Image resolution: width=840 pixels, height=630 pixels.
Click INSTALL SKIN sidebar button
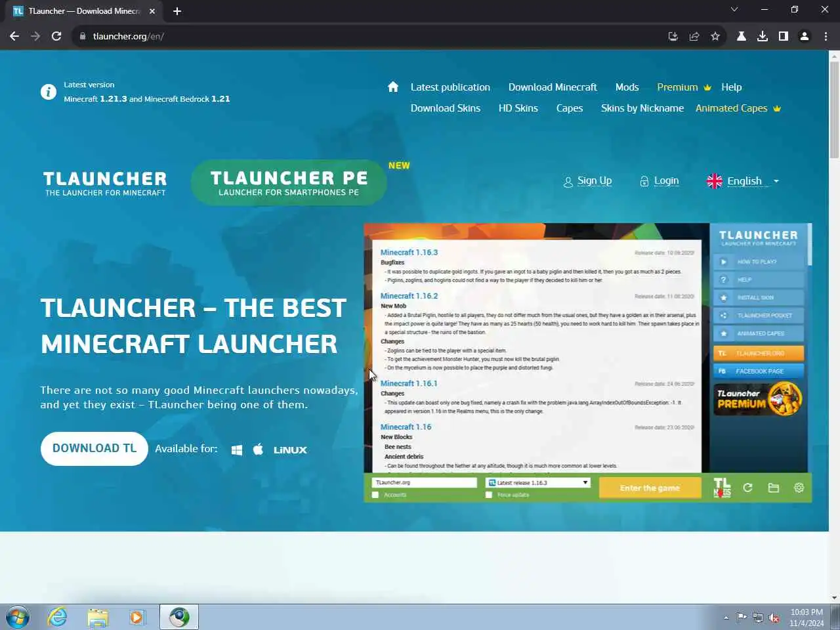tap(759, 297)
